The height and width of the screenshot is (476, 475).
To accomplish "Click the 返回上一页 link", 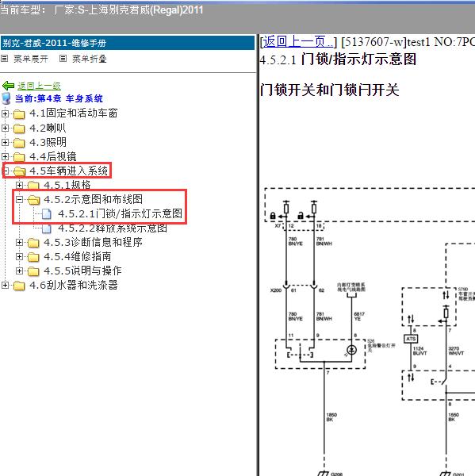I will click(x=298, y=42).
